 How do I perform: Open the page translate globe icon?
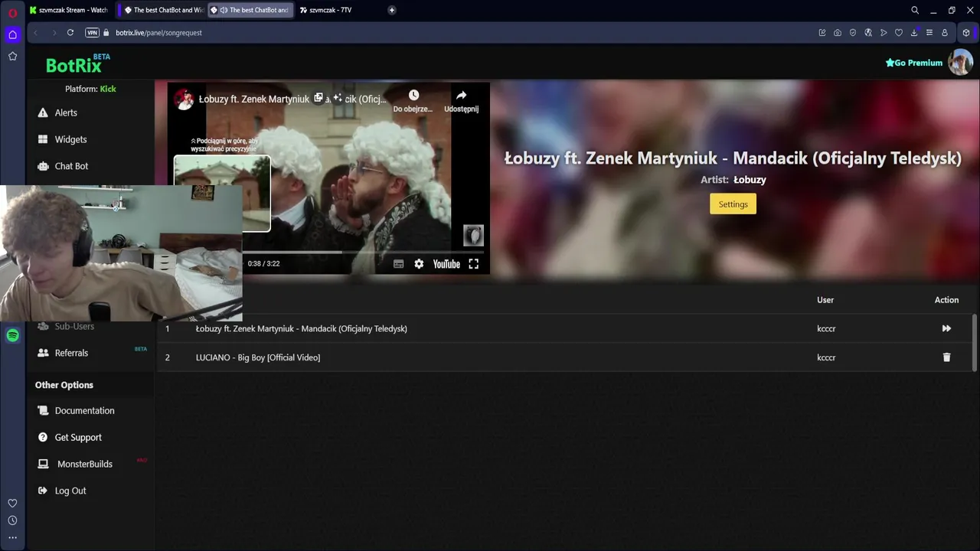tap(868, 33)
